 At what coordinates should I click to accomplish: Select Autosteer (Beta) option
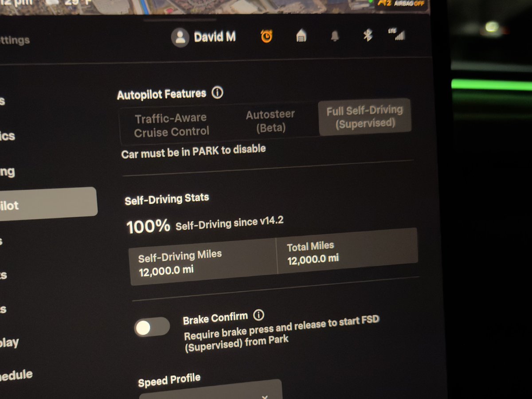[270, 121]
